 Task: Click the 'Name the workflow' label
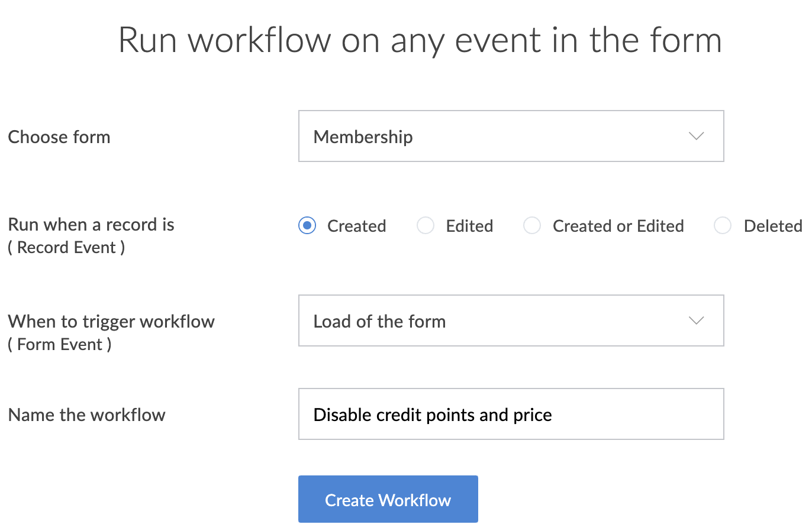pyautogui.click(x=86, y=415)
